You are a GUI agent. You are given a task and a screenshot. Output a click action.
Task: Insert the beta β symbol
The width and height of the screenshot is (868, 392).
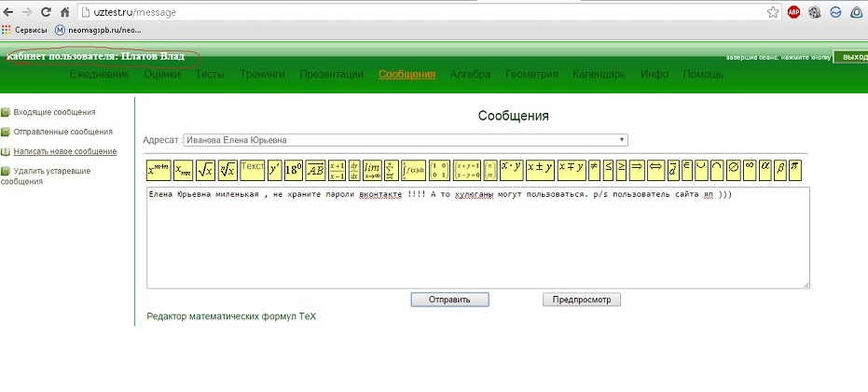pos(780,170)
